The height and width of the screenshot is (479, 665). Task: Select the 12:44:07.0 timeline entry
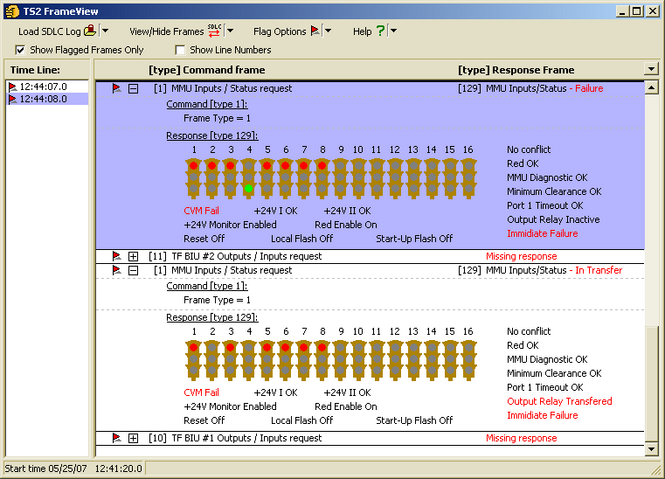43,87
